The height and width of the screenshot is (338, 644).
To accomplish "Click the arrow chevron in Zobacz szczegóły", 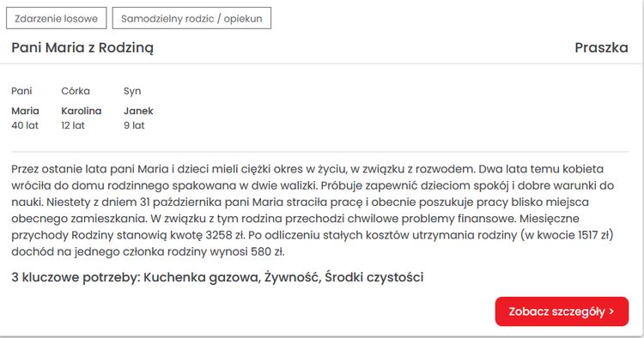I will pyautogui.click(x=611, y=311).
